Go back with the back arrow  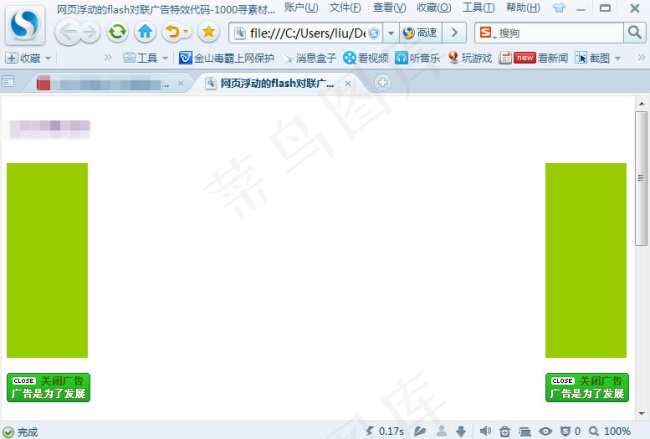pos(67,32)
